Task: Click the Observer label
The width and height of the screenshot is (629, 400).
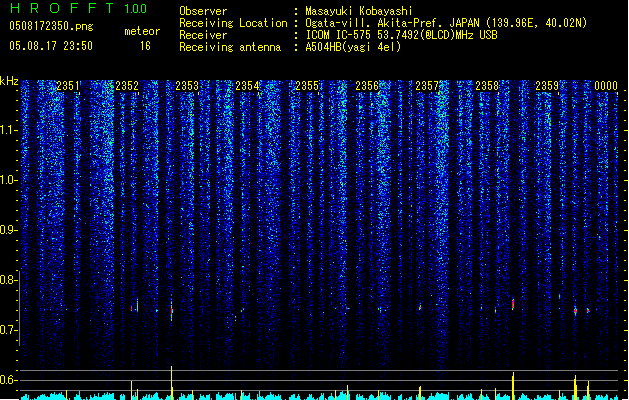Action: coord(203,11)
